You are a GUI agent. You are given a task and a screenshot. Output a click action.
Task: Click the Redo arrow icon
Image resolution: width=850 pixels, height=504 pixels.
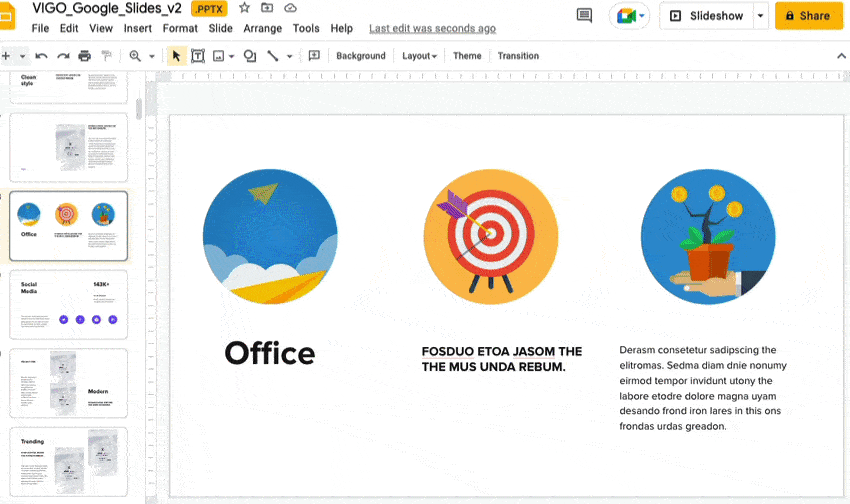[x=63, y=56]
